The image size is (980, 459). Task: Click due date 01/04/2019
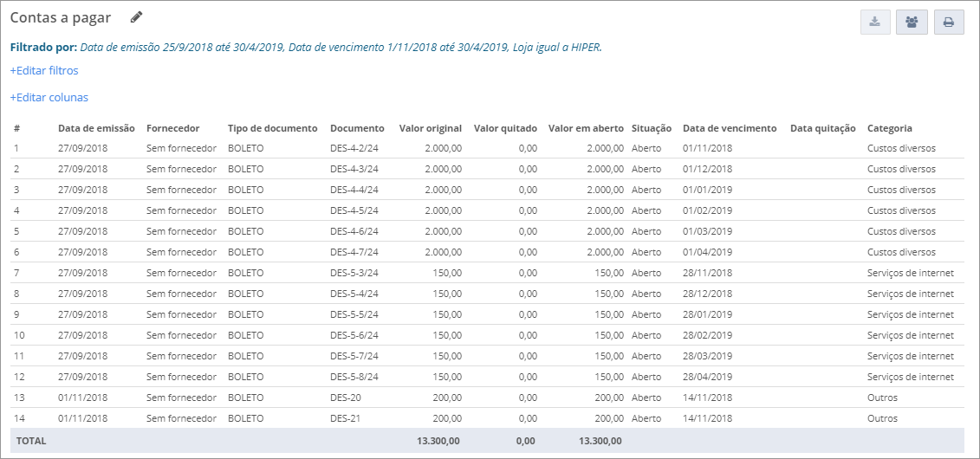coord(707,252)
